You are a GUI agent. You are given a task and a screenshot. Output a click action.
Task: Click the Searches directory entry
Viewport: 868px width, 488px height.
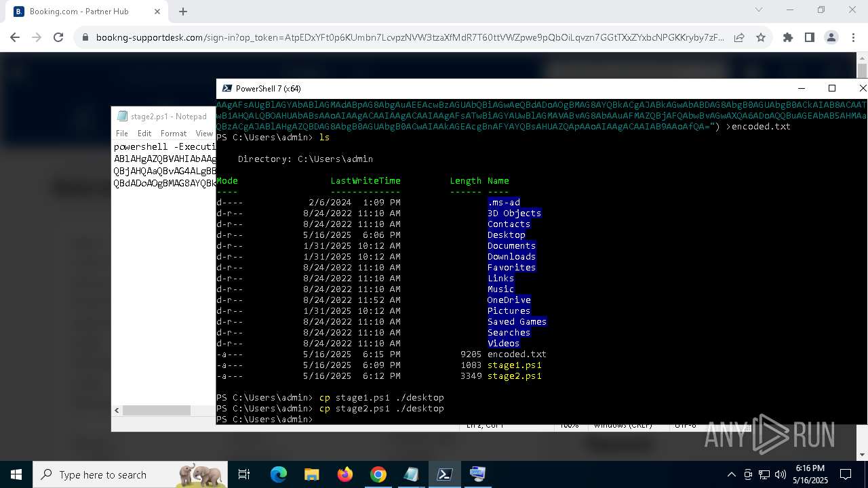point(509,333)
